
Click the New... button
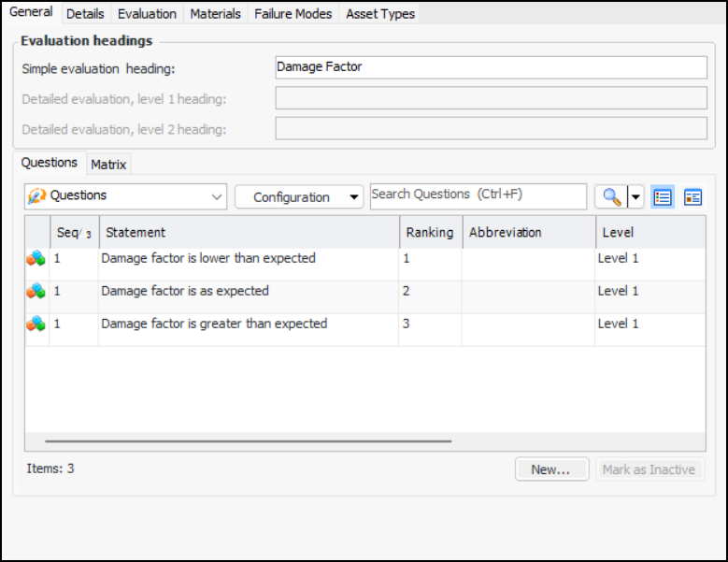click(x=550, y=469)
